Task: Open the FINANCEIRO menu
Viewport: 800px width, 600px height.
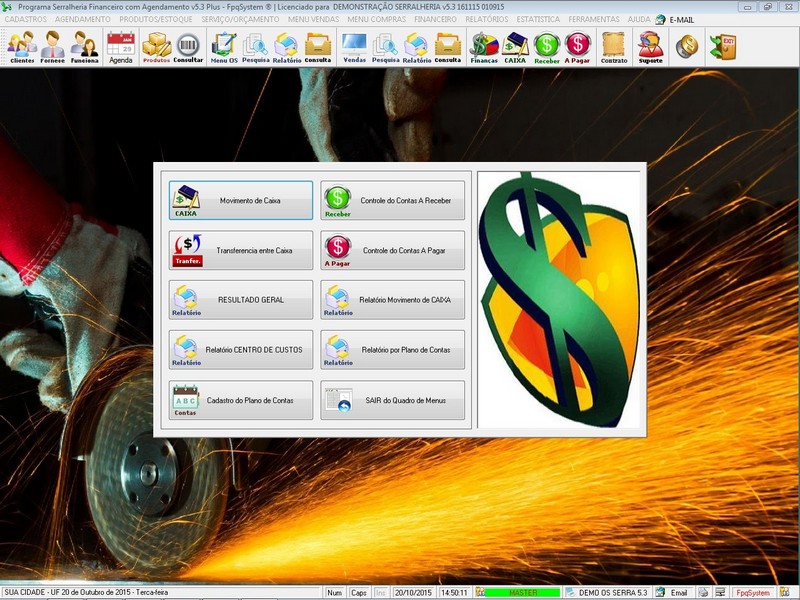Action: point(435,19)
